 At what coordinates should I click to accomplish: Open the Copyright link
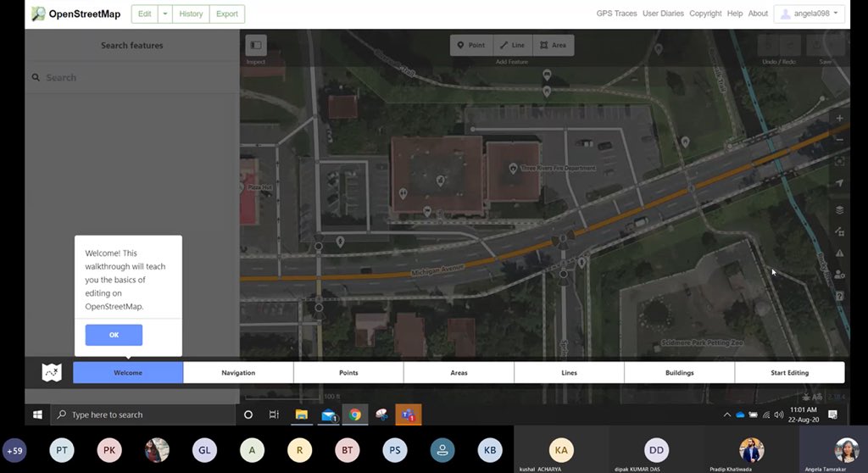[705, 14]
